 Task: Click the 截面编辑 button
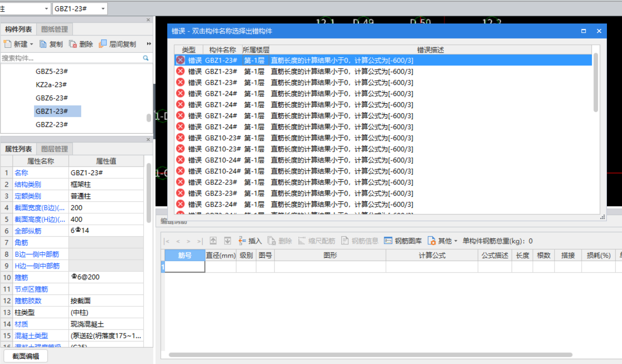[x=26, y=356]
